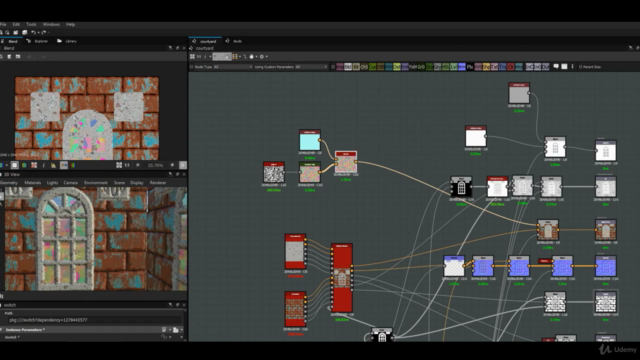Open the 3D View Scene menu

pos(119,183)
